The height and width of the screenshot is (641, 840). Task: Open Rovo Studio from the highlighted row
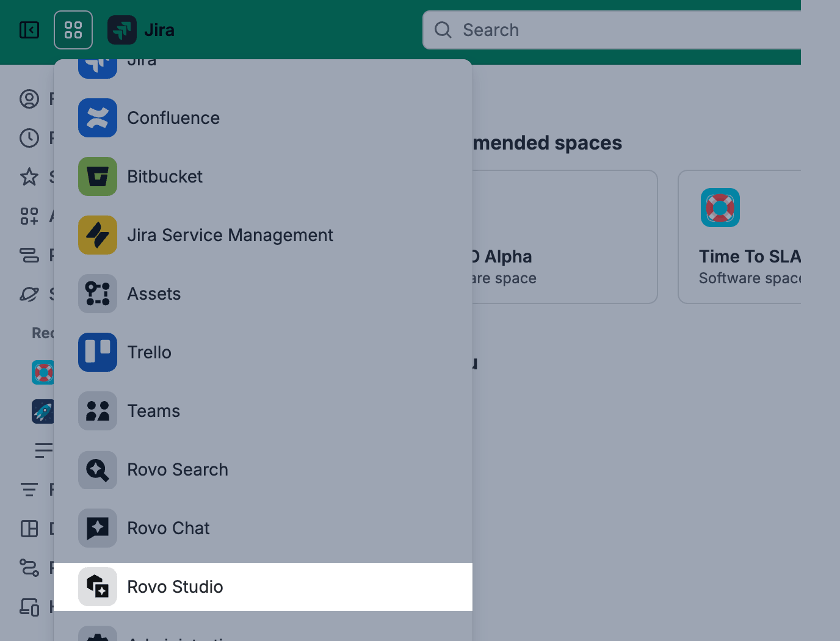pos(263,587)
